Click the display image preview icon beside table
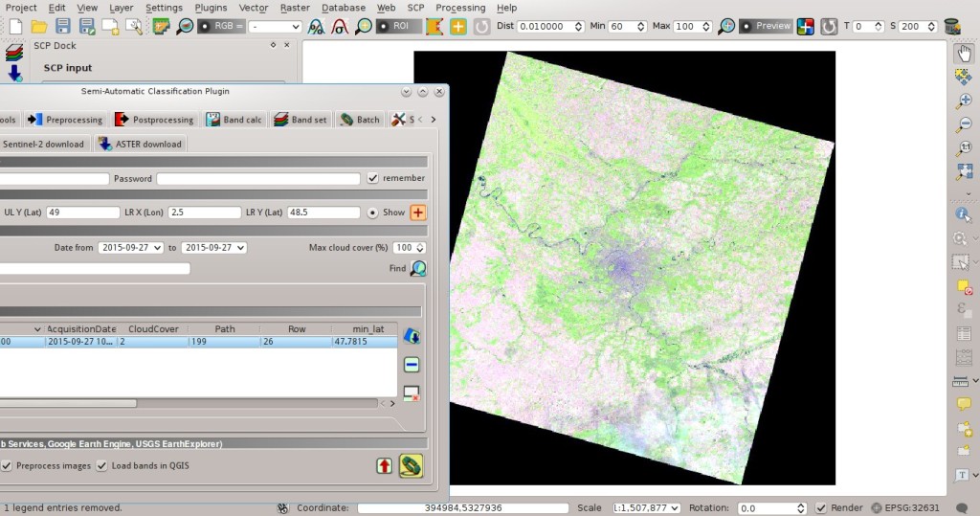Viewport: 980px width, 516px height. [x=412, y=336]
